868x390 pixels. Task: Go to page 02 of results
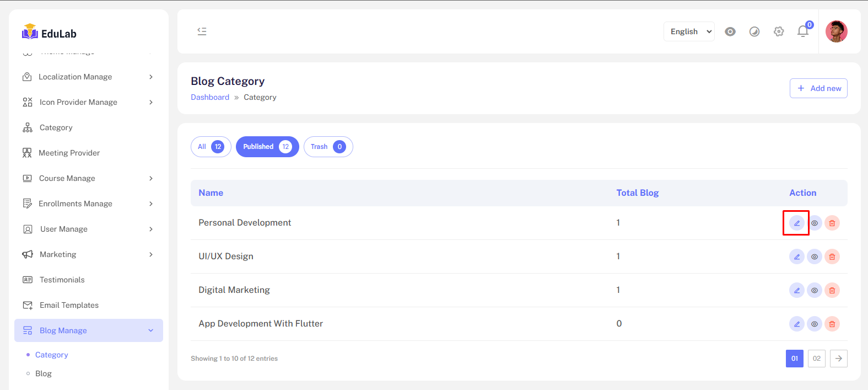816,359
